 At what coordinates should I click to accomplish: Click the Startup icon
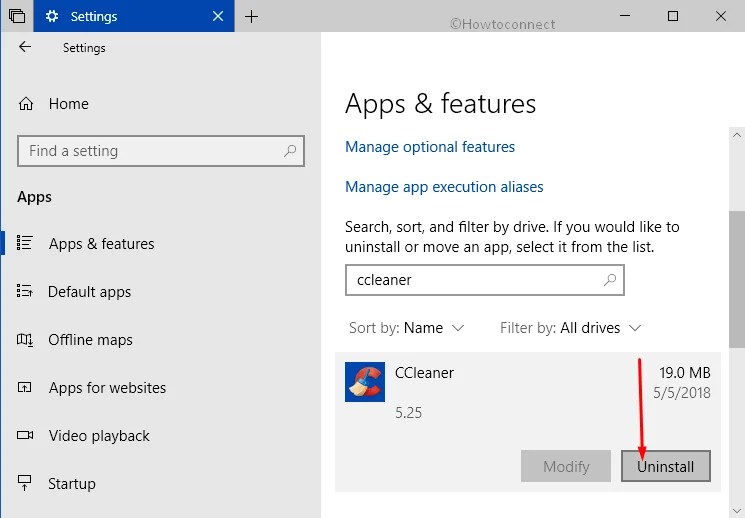click(x=24, y=483)
